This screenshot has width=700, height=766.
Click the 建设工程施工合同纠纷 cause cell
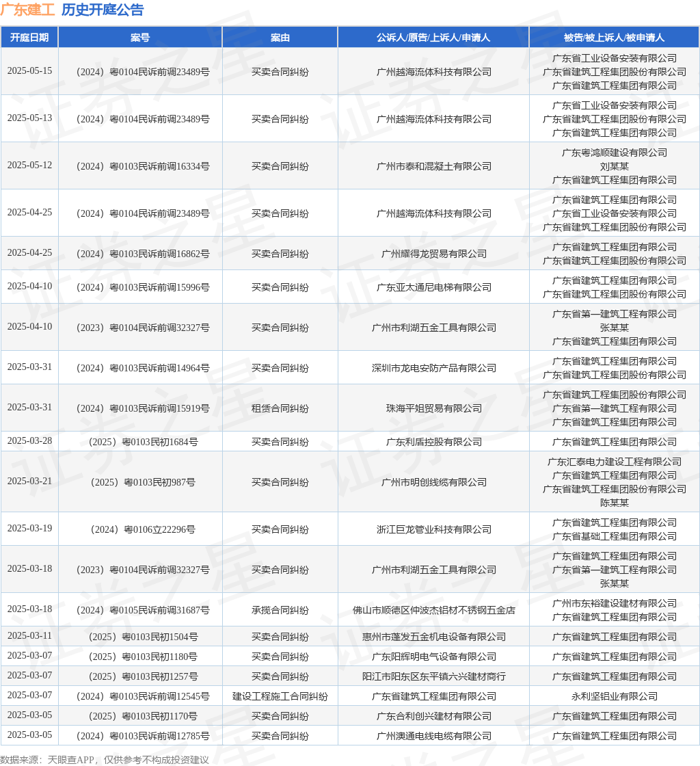280,697
